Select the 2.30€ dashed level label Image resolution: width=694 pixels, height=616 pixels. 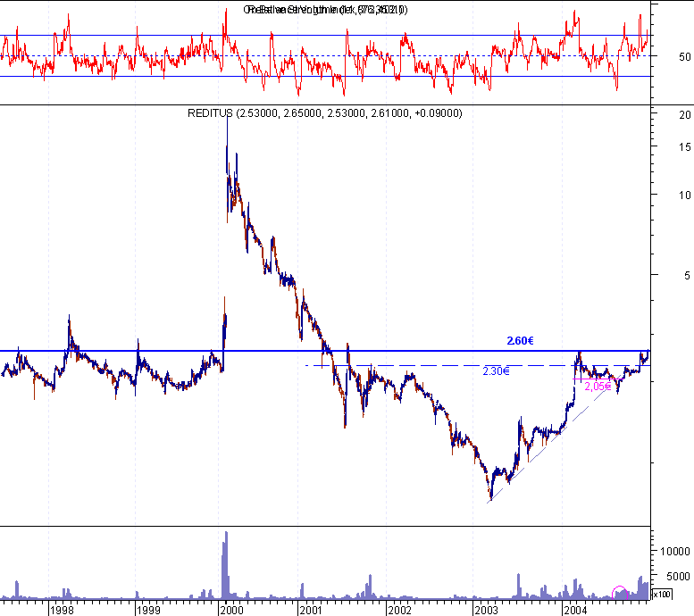coord(496,371)
